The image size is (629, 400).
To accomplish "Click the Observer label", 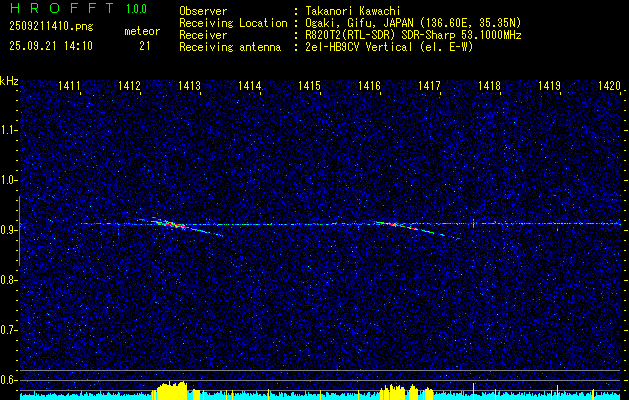I will point(203,11).
